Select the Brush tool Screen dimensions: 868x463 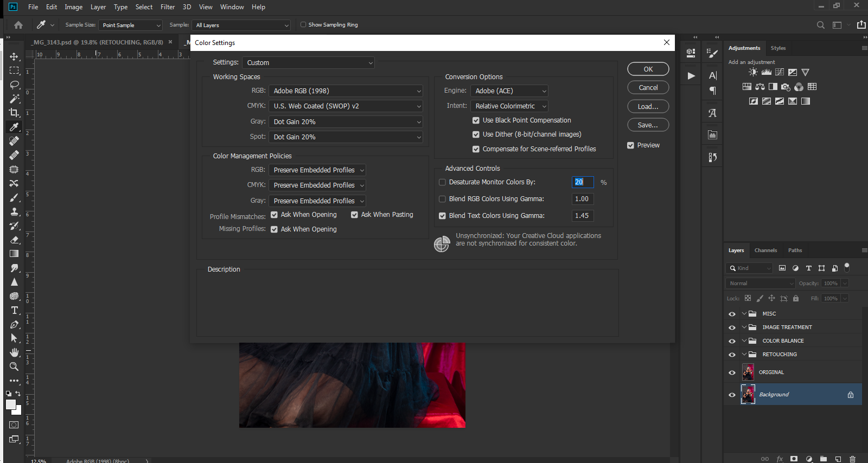point(14,197)
